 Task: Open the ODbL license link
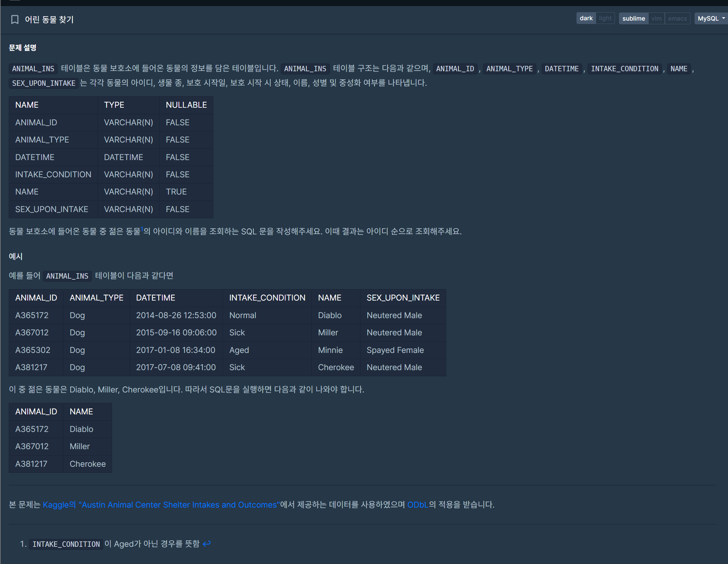(417, 505)
